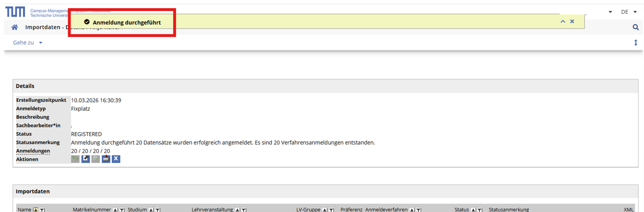
Task: Go to the home page icon
Action: [14, 27]
